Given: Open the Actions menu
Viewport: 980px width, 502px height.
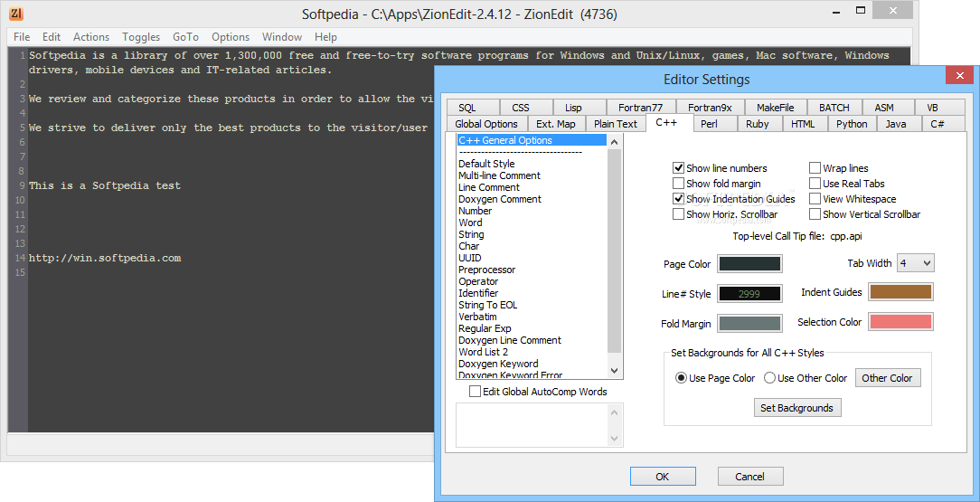Looking at the screenshot, I should tap(91, 37).
